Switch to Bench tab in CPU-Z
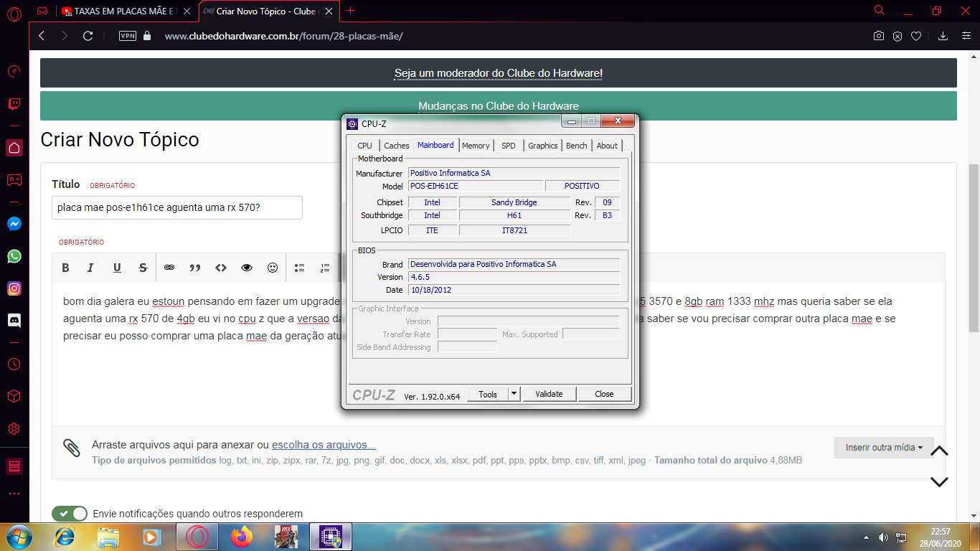 [x=577, y=146]
